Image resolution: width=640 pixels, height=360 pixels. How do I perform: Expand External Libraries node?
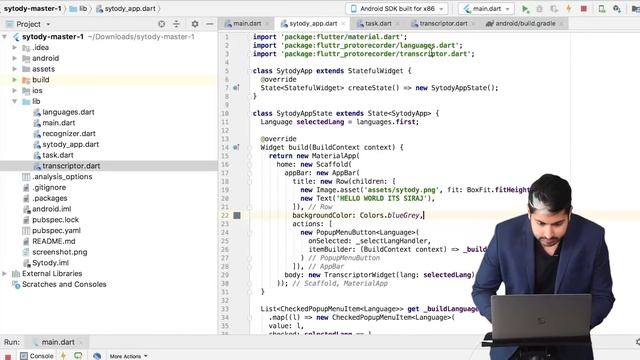click(x=4, y=273)
